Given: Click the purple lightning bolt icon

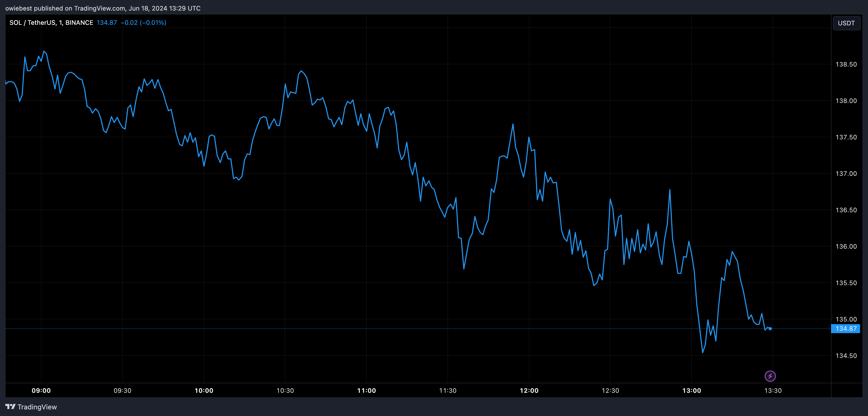Looking at the screenshot, I should (770, 376).
